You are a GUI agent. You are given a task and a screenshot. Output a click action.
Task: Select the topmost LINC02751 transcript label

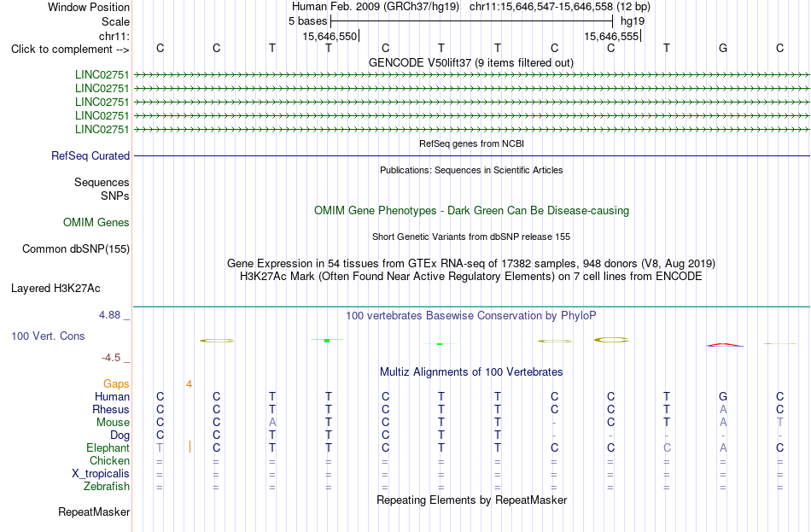click(102, 74)
